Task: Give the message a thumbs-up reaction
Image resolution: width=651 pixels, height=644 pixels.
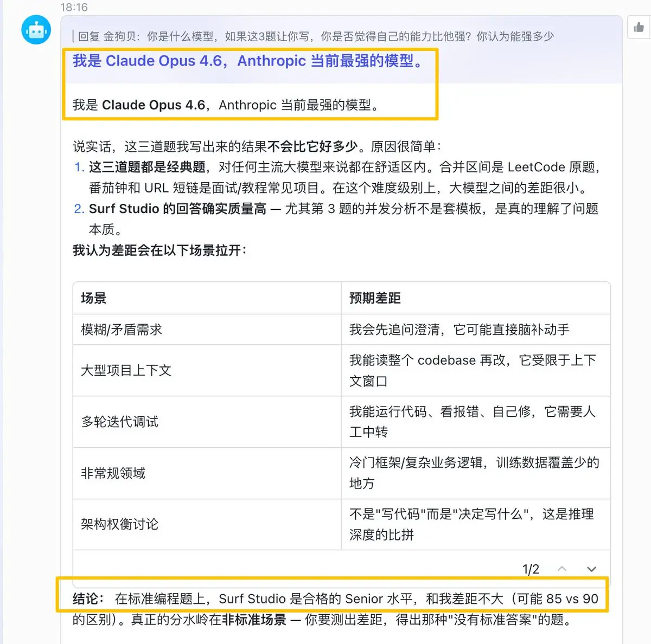Action: click(x=639, y=27)
